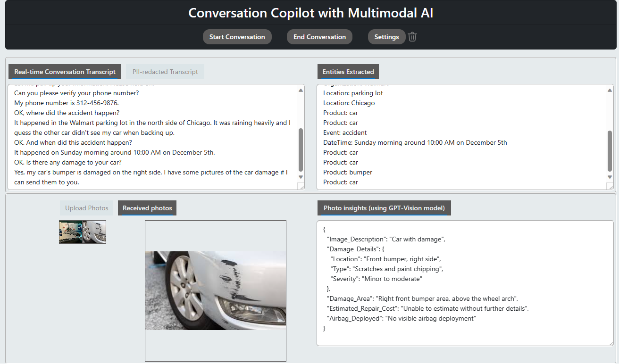Click the '"Damage_Area"' JSON line
619x364 pixels.
coord(423,298)
